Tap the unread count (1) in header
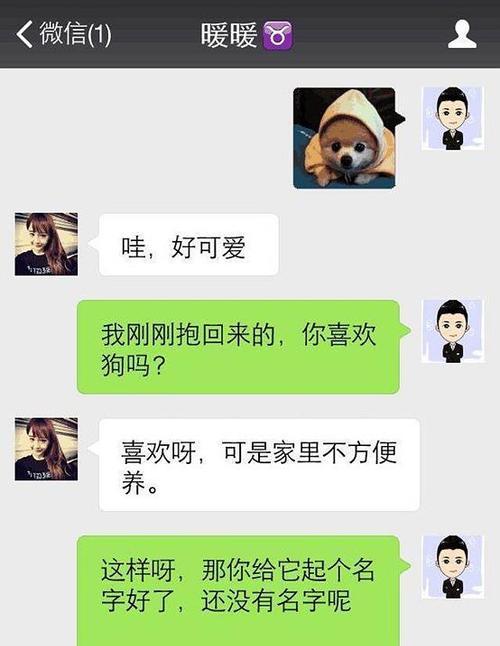The width and height of the screenshot is (500, 646). tap(99, 34)
